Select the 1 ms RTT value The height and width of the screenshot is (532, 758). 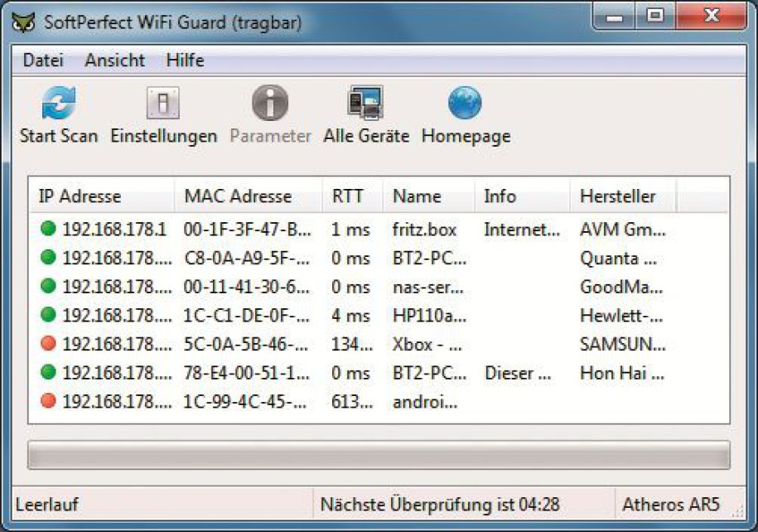pyautogui.click(x=350, y=229)
